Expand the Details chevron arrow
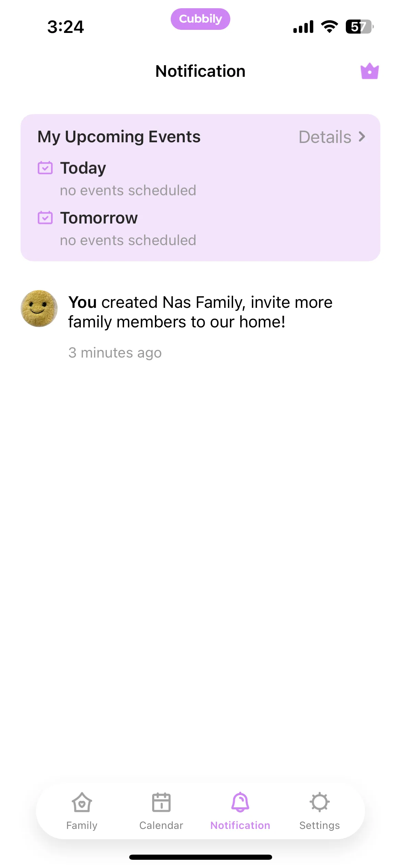 pyautogui.click(x=362, y=136)
